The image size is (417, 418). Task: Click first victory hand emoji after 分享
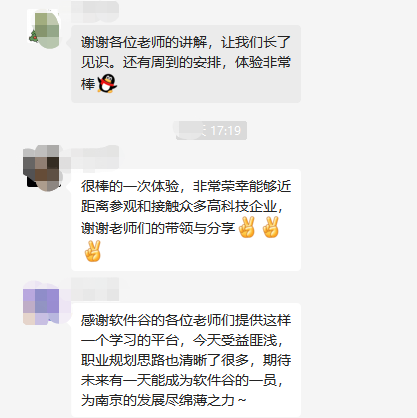pos(247,227)
